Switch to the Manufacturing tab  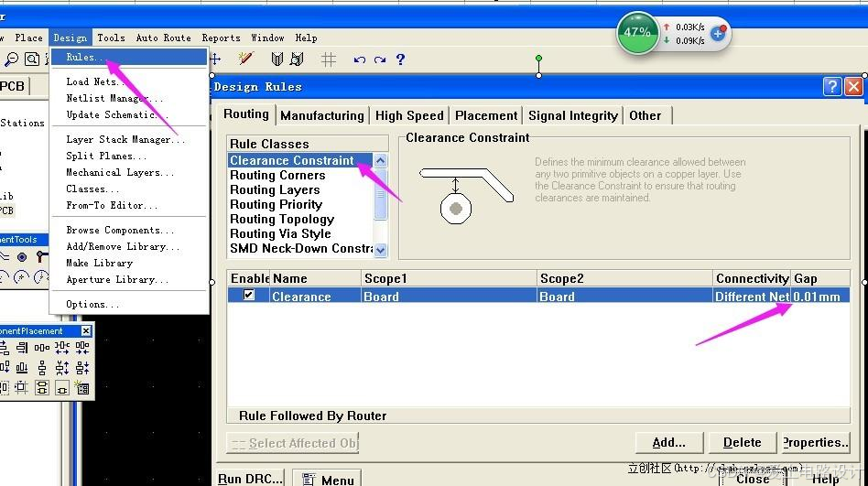321,115
